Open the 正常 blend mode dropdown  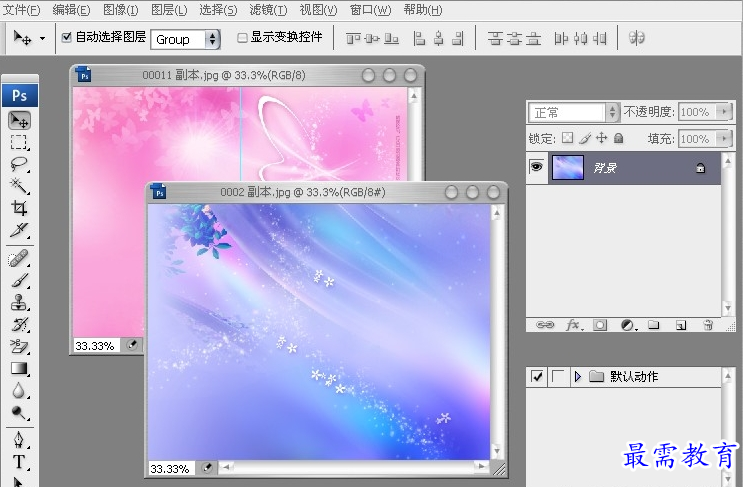pyautogui.click(x=612, y=112)
